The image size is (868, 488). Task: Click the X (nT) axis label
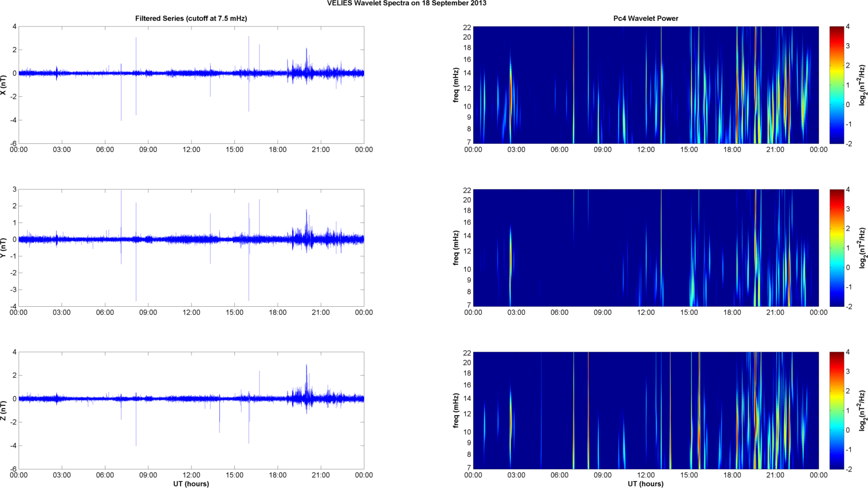(3, 85)
